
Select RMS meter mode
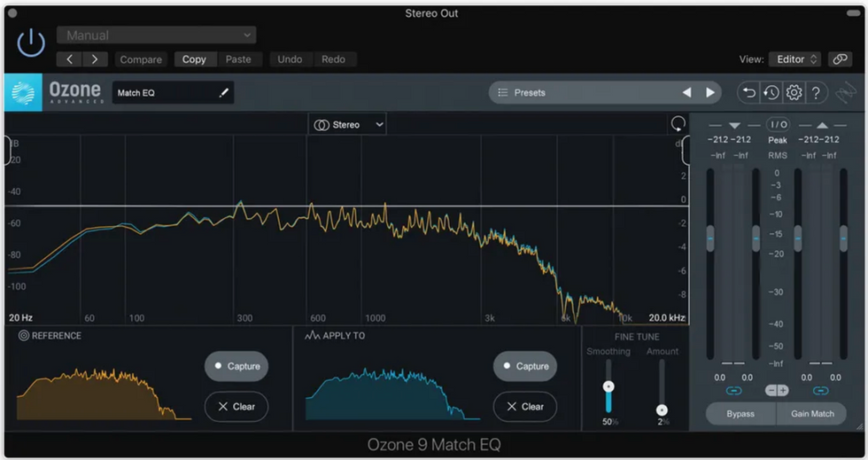coord(778,156)
